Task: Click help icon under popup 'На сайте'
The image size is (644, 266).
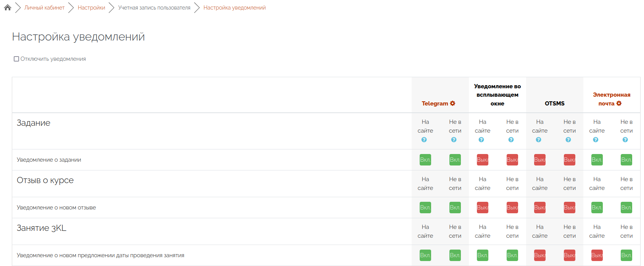Action: (481, 140)
